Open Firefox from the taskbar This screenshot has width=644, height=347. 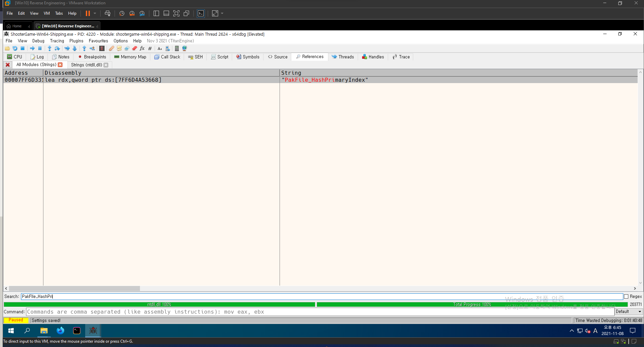(60, 331)
